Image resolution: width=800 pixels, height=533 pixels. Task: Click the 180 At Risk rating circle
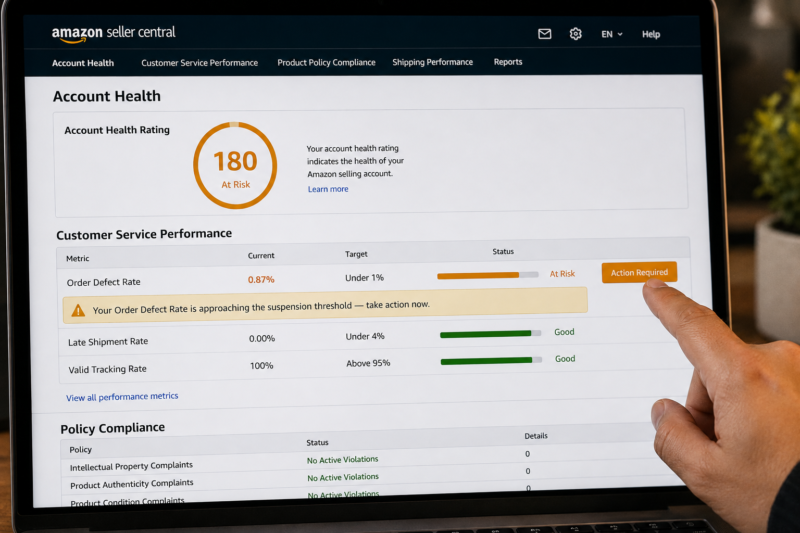(x=235, y=165)
